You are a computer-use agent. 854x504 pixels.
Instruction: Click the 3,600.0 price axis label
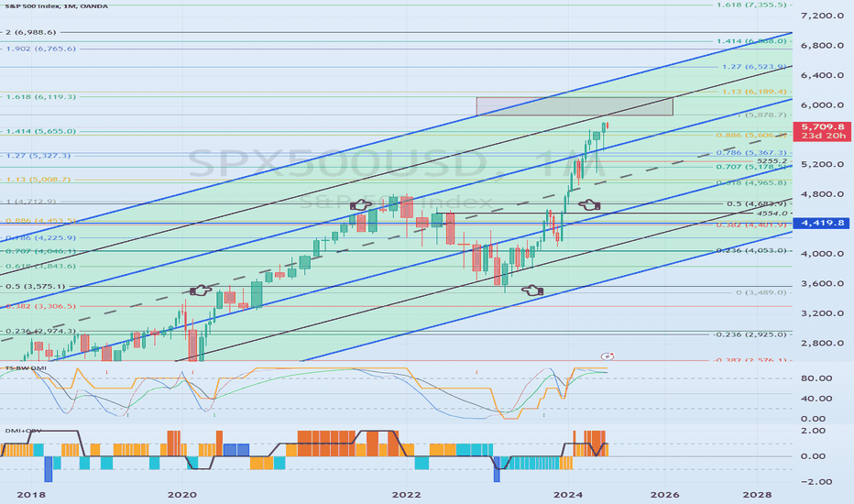823,283
